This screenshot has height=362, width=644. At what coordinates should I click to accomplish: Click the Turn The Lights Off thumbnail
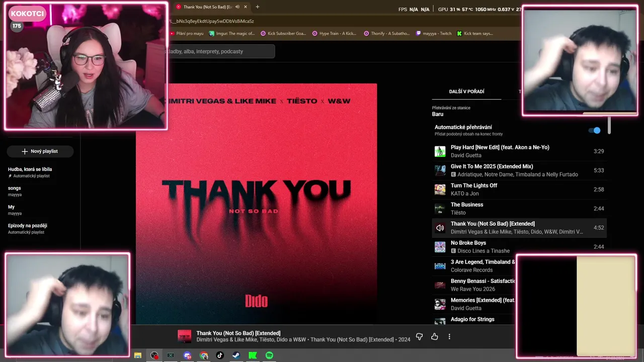[x=440, y=190]
